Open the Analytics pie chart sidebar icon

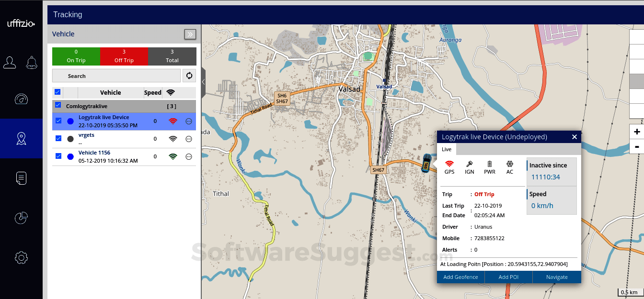pyautogui.click(x=21, y=218)
